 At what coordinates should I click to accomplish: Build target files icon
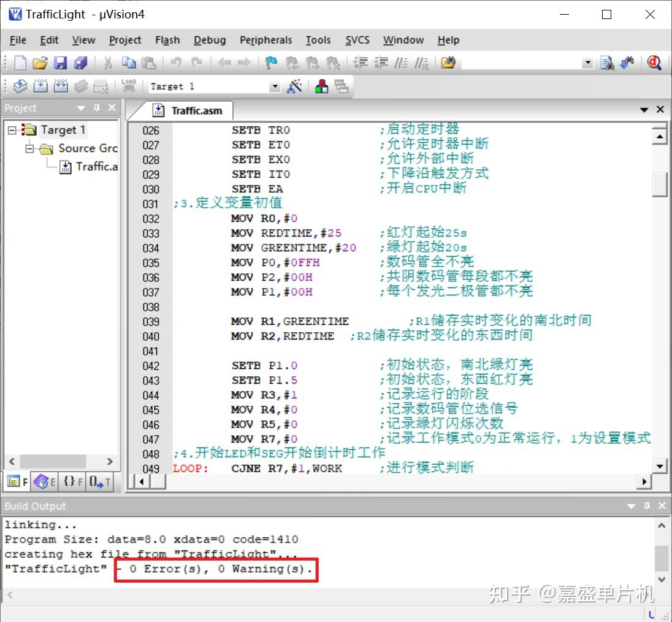(40, 86)
